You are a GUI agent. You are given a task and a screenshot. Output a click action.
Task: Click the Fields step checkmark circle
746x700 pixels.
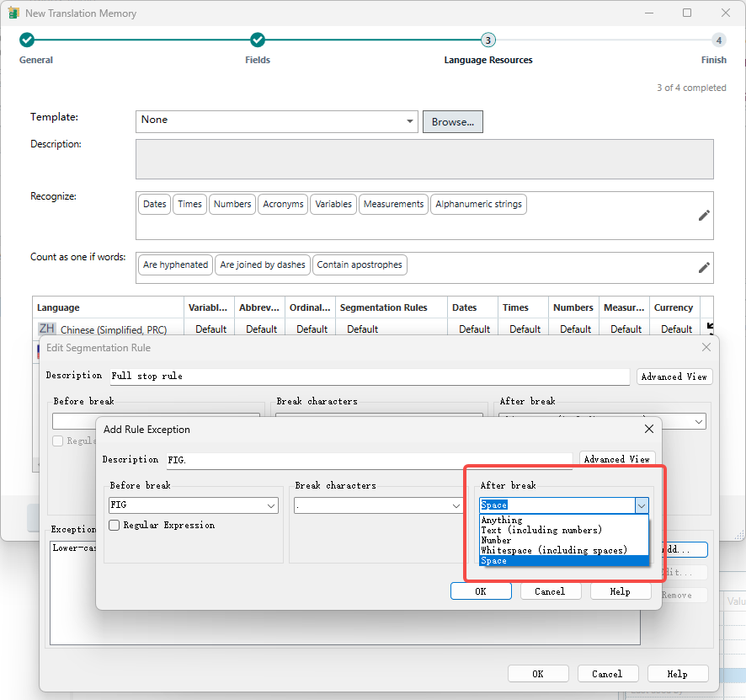pos(258,40)
